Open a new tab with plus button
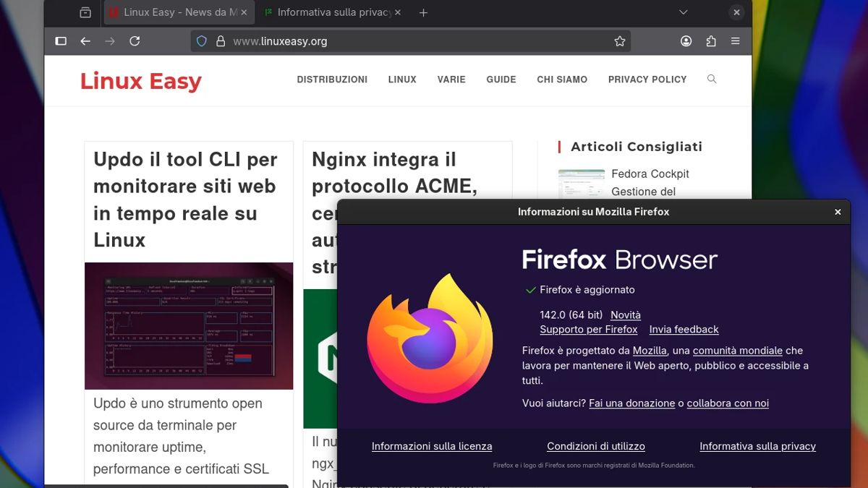The height and width of the screenshot is (488, 868). 423,12
